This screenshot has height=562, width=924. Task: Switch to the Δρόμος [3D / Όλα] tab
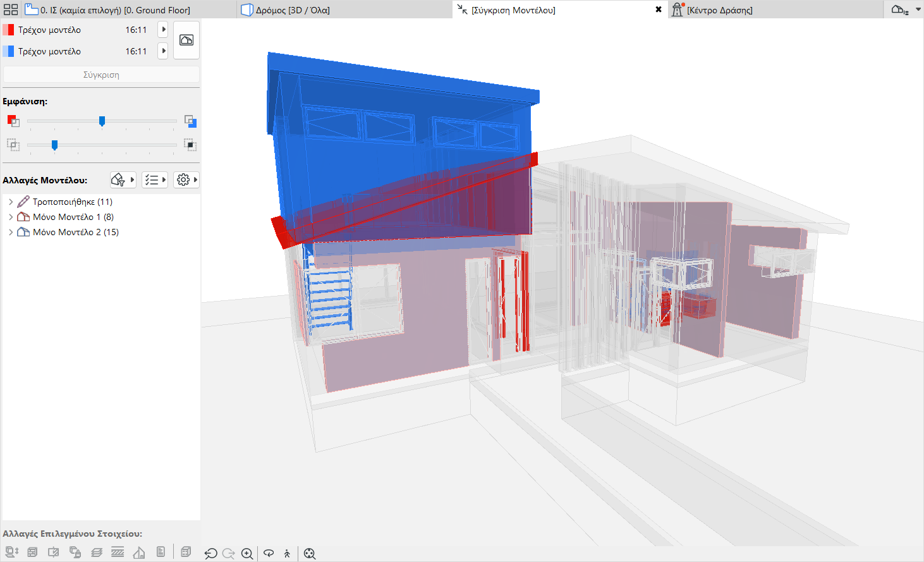293,10
